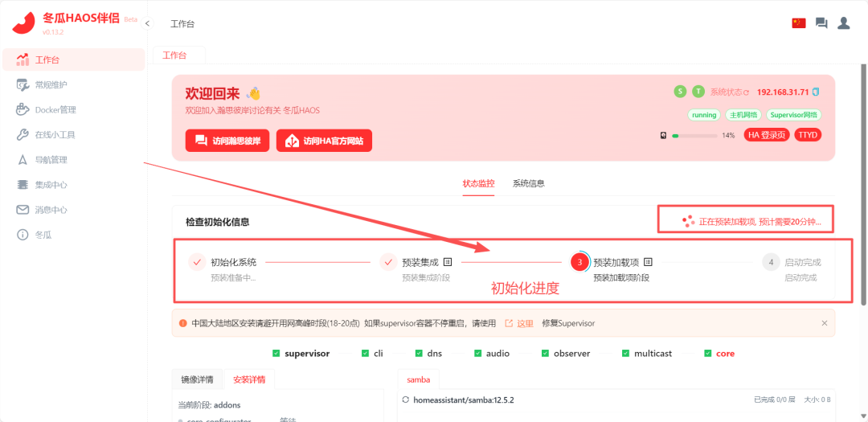Click step 4 启动完成 number circle
Viewport: 868px width, 422px height.
pos(771,263)
